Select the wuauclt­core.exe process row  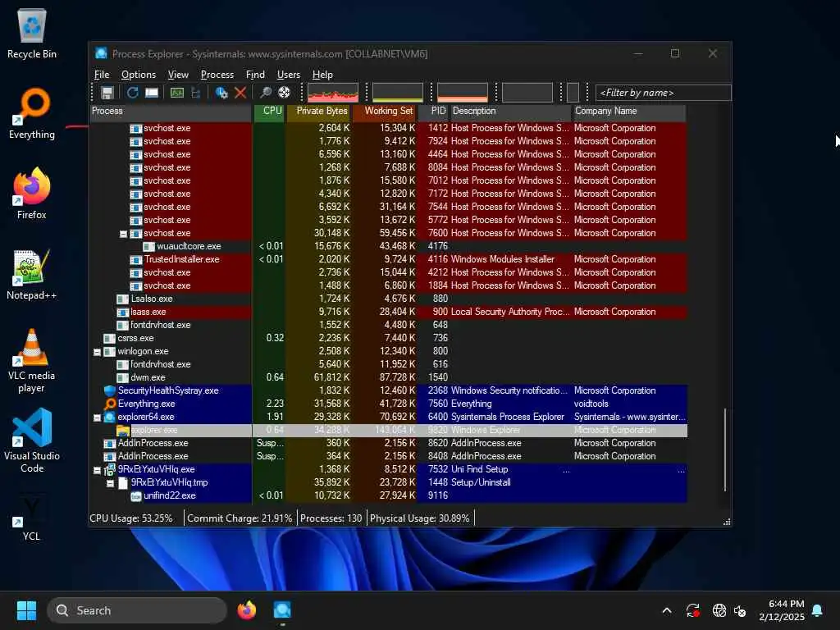pyautogui.click(x=388, y=246)
